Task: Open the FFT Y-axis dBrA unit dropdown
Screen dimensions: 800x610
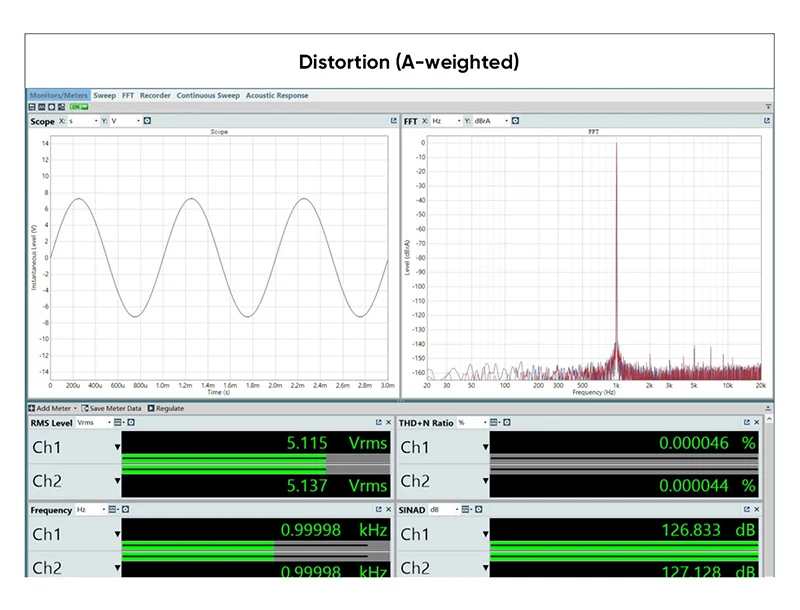Action: [x=491, y=121]
